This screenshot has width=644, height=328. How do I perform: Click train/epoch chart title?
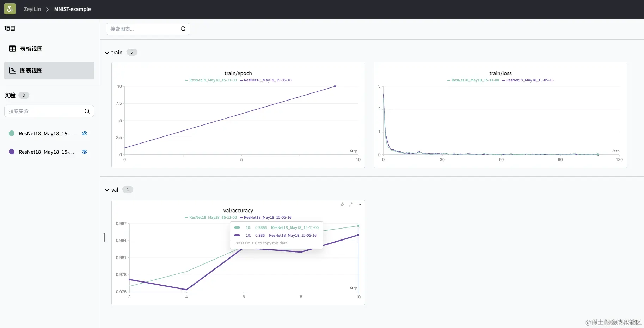[x=238, y=73]
